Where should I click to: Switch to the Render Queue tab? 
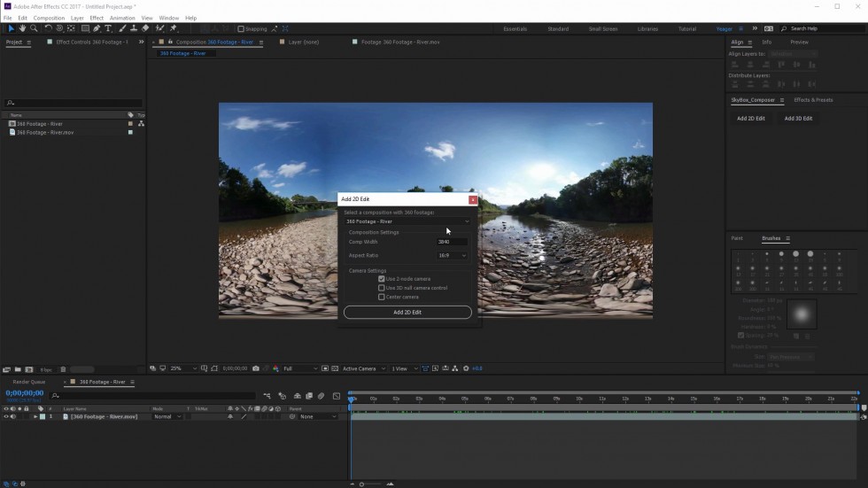pyautogui.click(x=28, y=382)
